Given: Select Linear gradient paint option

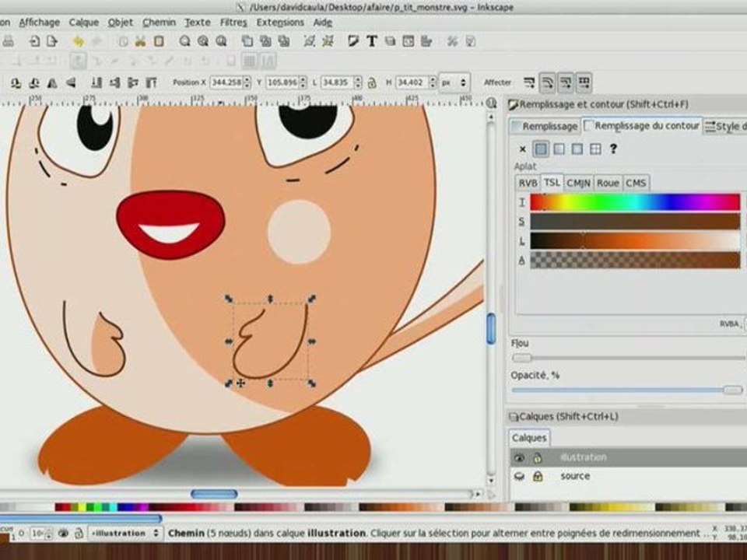Looking at the screenshot, I should coord(559,149).
